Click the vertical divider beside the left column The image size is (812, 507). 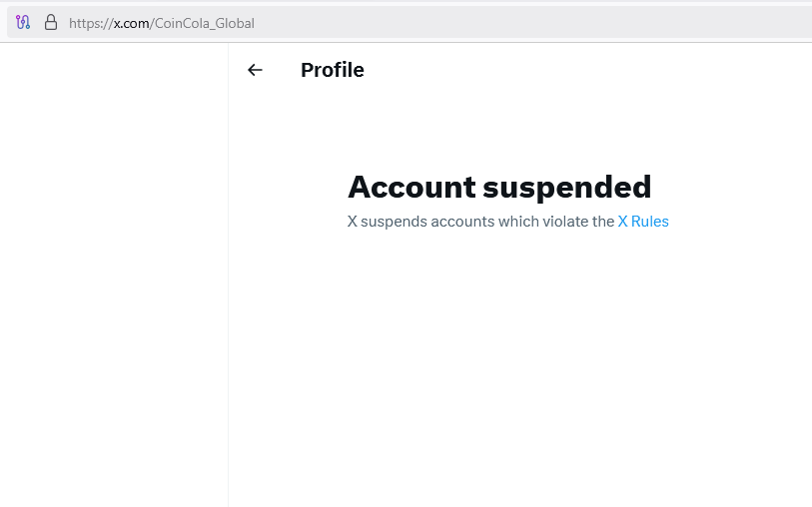coord(228,299)
